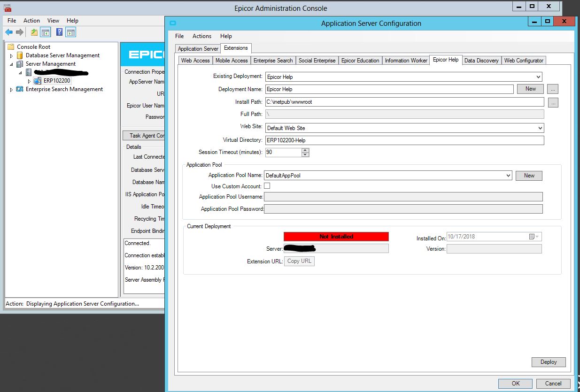Open the Actions menu in Application Server Configuration

coord(202,36)
